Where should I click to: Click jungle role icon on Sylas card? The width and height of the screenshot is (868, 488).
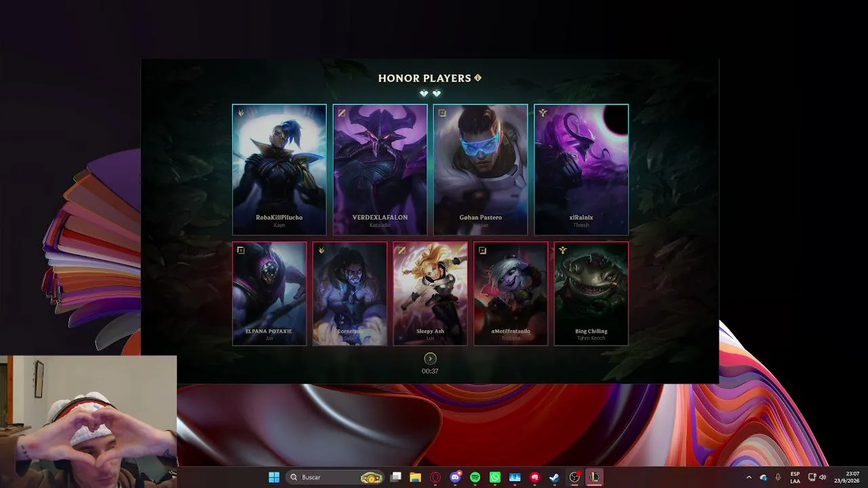[x=321, y=250]
